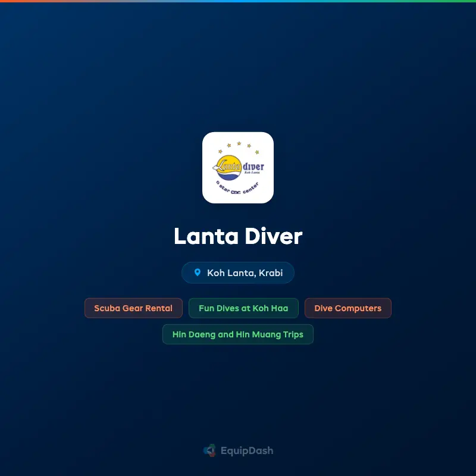Select the Dive Computers tag

click(348, 308)
